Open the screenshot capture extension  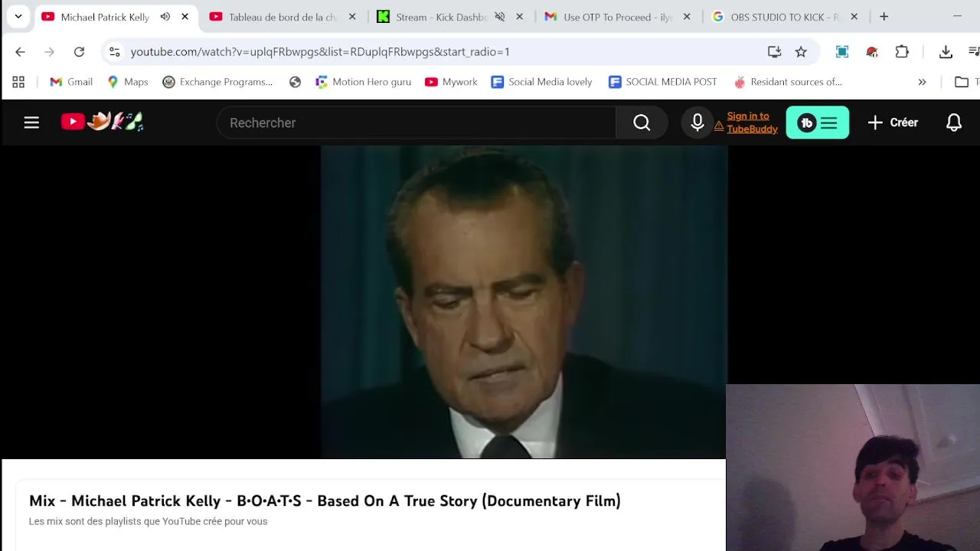pos(842,51)
